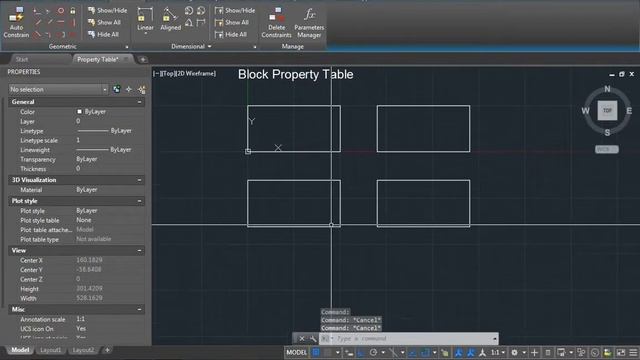Toggle object snap tracking in status bar
The height and width of the screenshot is (360, 640).
point(413,352)
